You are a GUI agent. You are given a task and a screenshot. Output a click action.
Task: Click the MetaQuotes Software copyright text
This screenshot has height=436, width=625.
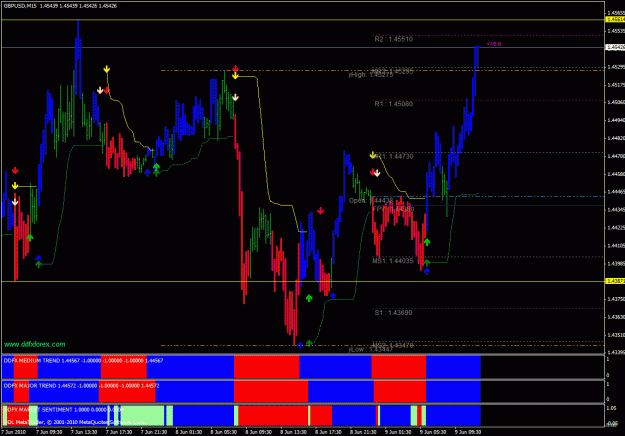point(75,422)
